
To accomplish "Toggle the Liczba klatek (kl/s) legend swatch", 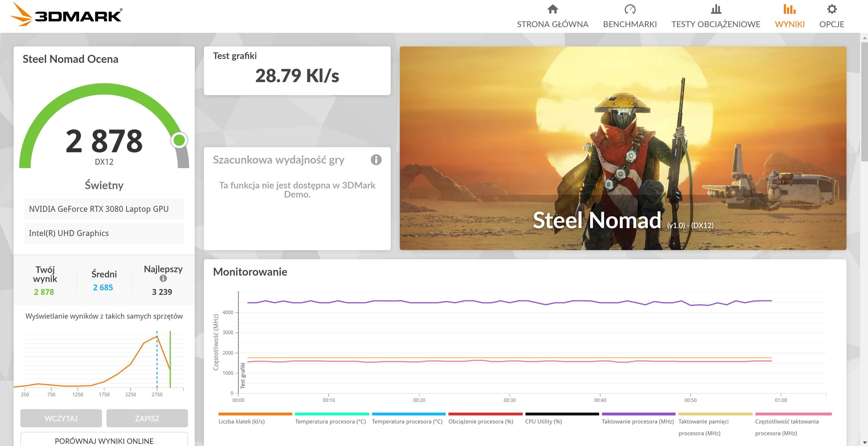I will click(x=255, y=414).
